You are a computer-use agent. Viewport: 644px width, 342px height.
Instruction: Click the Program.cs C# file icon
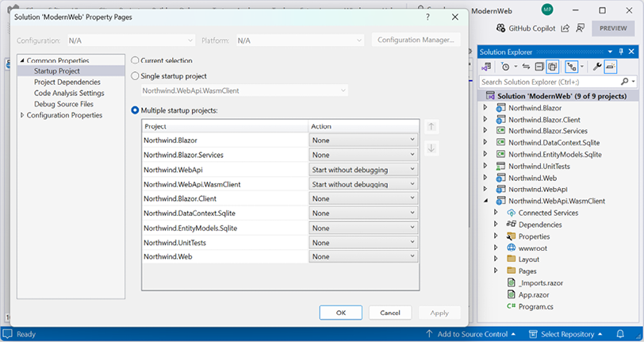(x=511, y=306)
